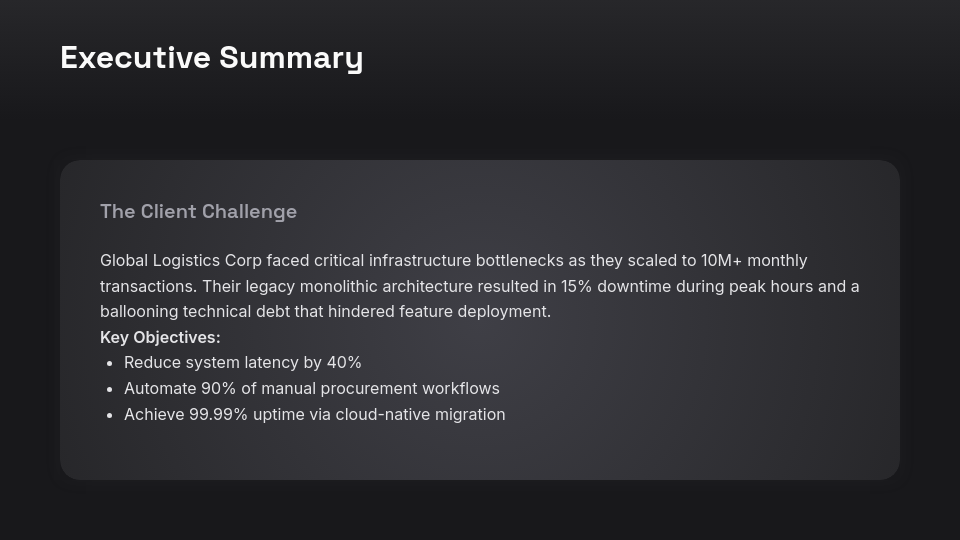Click the Key Objectives label
This screenshot has width=960, height=540.
pyautogui.click(x=160, y=337)
